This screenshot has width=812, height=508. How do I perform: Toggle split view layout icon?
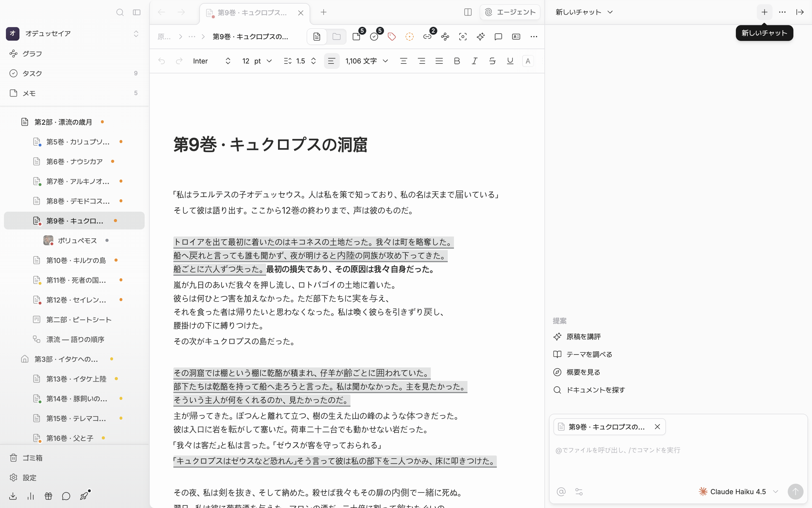pos(468,12)
